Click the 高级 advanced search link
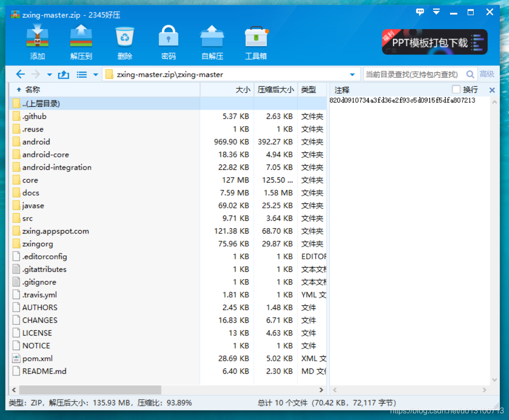509x420 pixels. click(x=487, y=74)
